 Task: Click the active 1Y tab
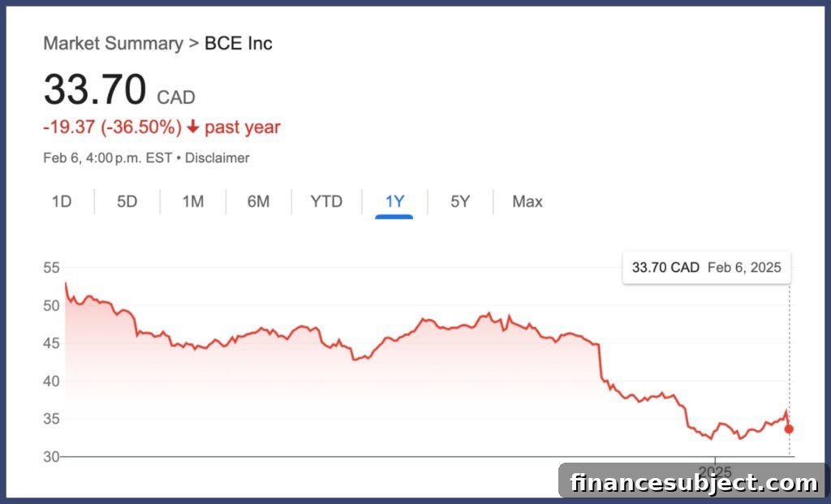394,202
